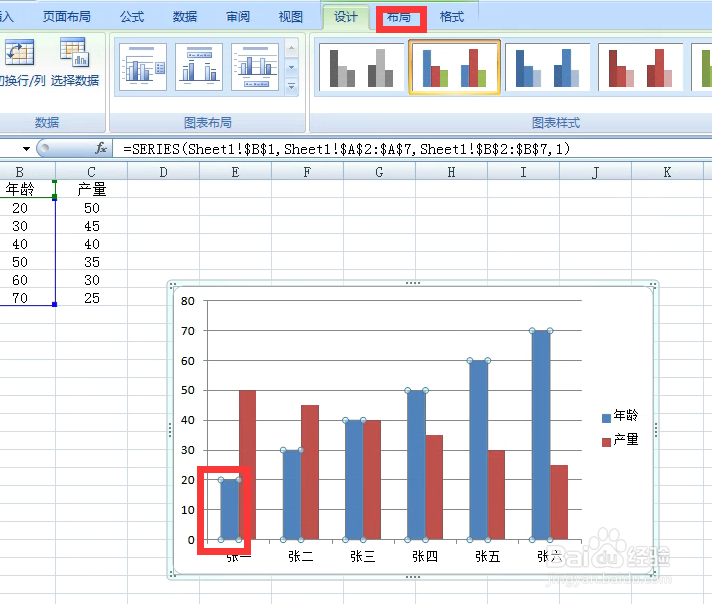Apply the first chart layout thumbnail

pos(143,67)
